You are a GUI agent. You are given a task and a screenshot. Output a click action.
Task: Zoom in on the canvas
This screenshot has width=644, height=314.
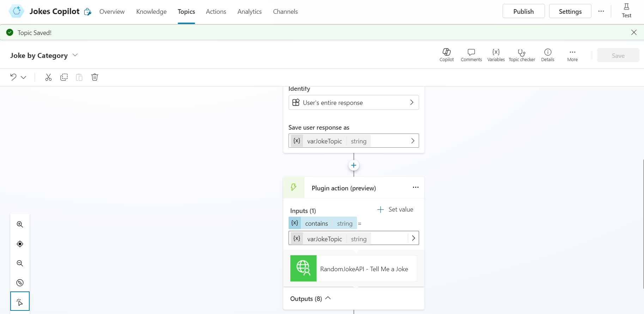pos(20,225)
